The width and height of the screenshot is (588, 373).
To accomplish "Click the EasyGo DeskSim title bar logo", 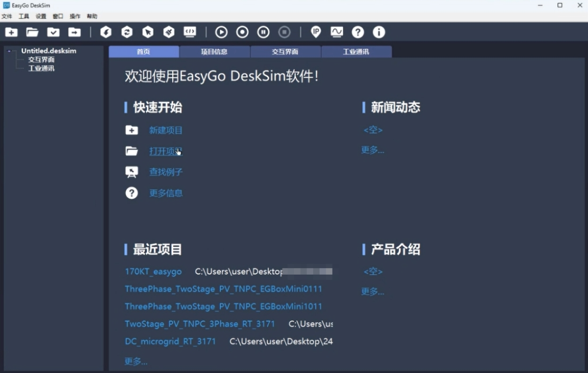I will click(7, 5).
